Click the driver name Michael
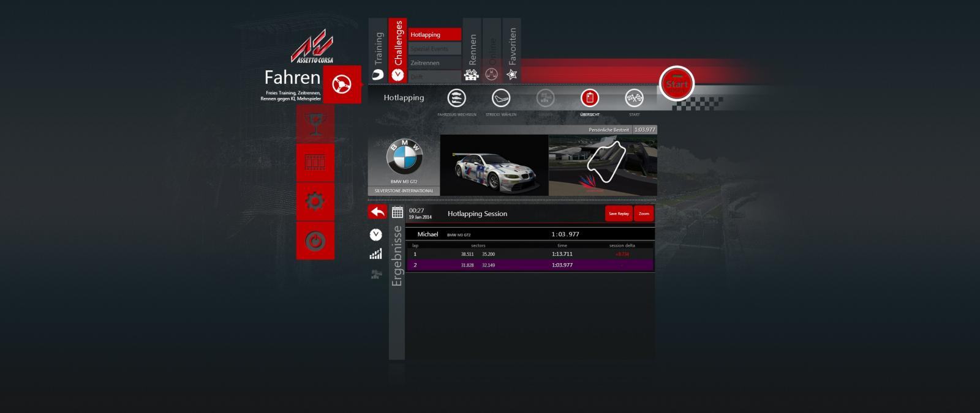Viewport: 980px width, 413px height. [x=428, y=234]
